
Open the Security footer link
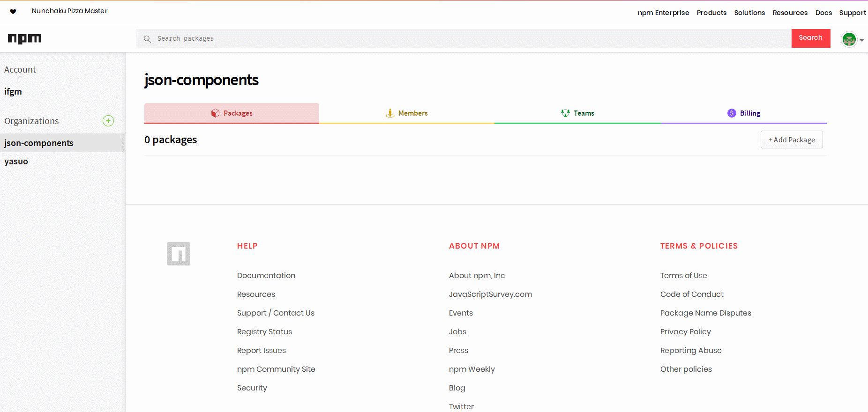click(x=252, y=388)
